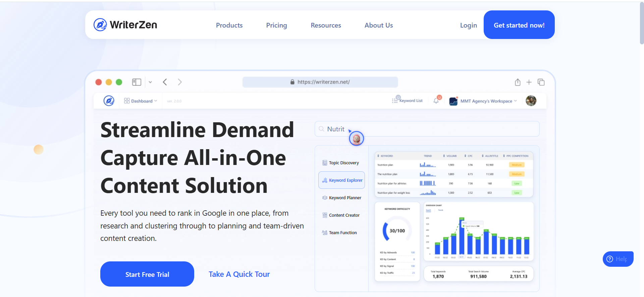Click the user avatar photo

(531, 100)
